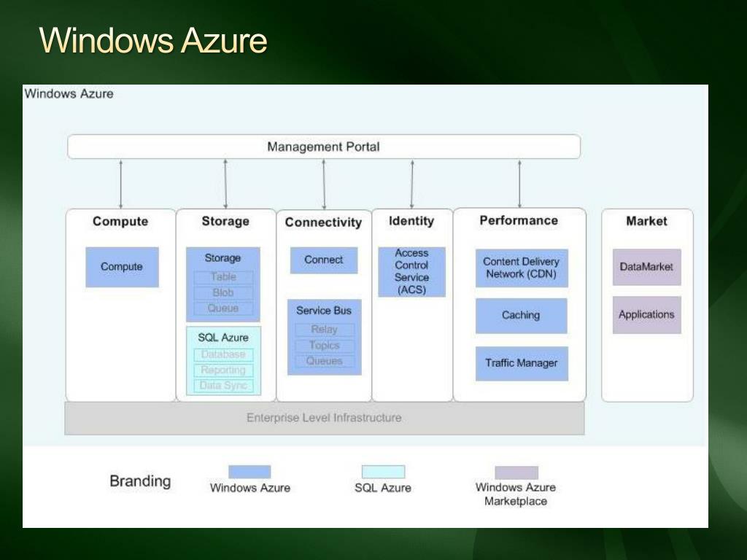The height and width of the screenshot is (560, 747).
Task: Select the Traffic Manager box
Action: [522, 363]
